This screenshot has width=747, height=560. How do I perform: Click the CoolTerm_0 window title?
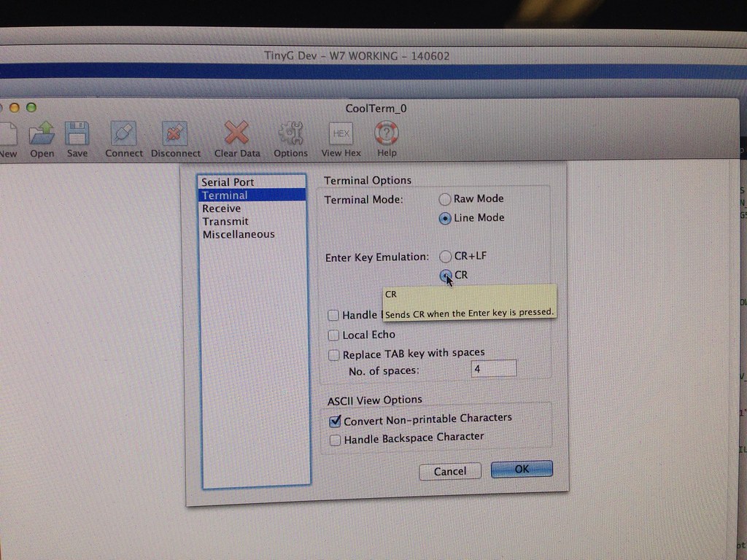pyautogui.click(x=376, y=109)
